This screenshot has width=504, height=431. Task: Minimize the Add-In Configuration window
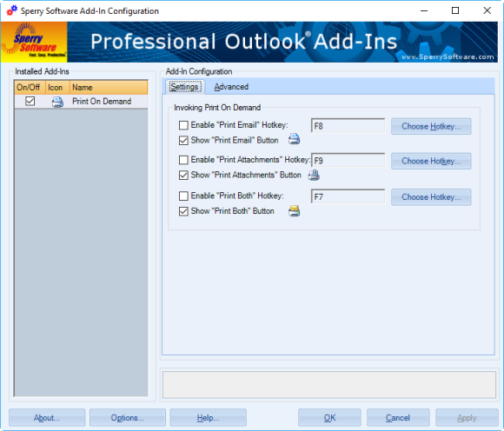point(424,10)
